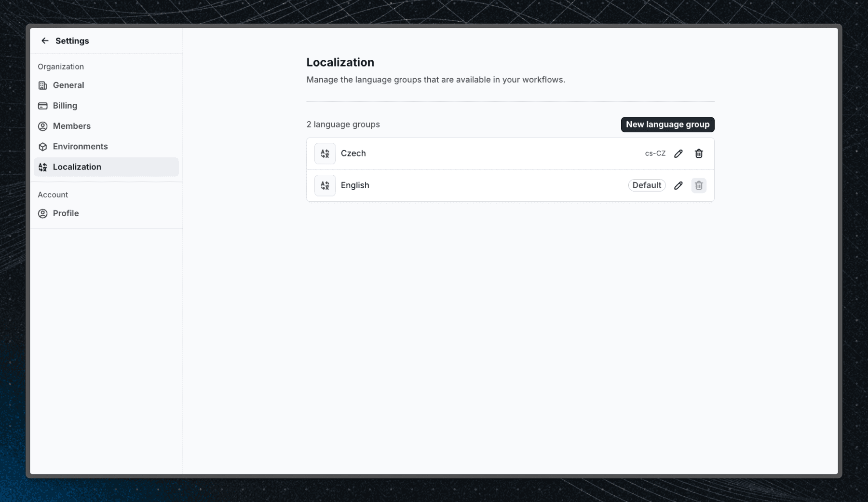This screenshot has width=868, height=502.
Task: Select the Billing card icon
Action: (x=43, y=105)
